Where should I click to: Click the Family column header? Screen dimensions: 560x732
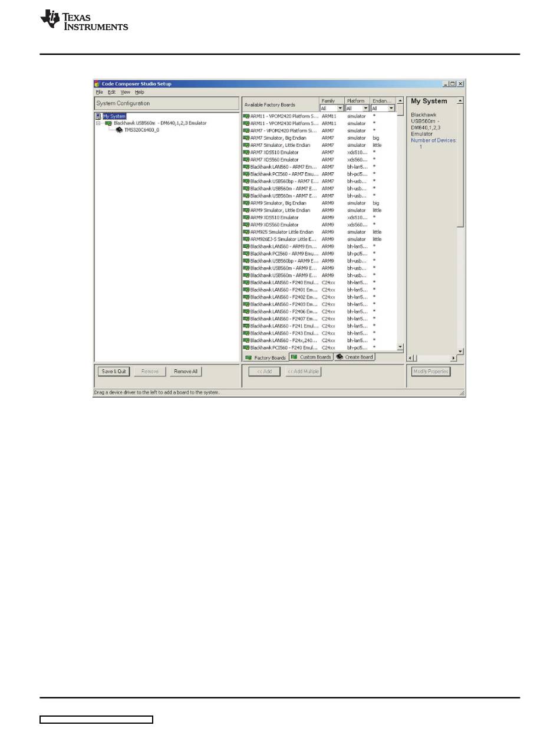332,101
